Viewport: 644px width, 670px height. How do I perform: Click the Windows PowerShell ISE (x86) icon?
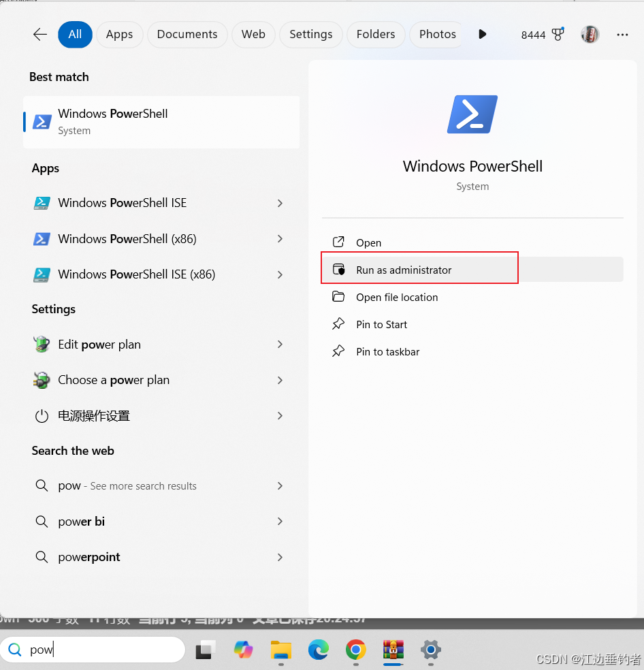(x=42, y=274)
